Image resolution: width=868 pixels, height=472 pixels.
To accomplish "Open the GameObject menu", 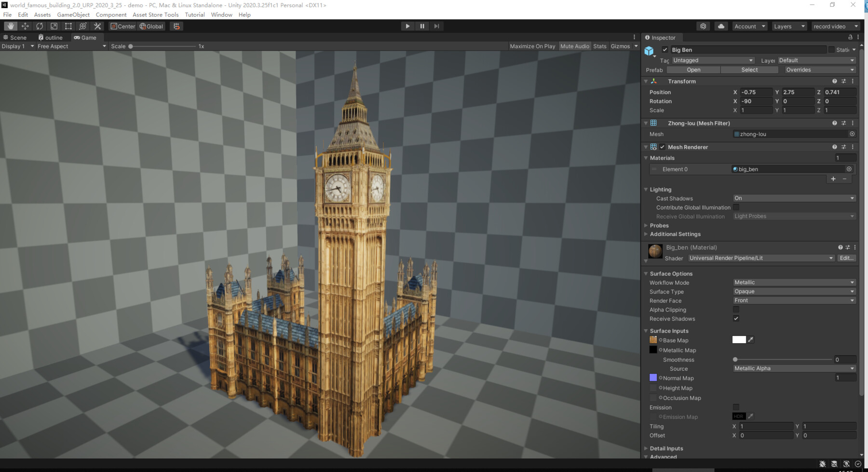I will point(73,14).
